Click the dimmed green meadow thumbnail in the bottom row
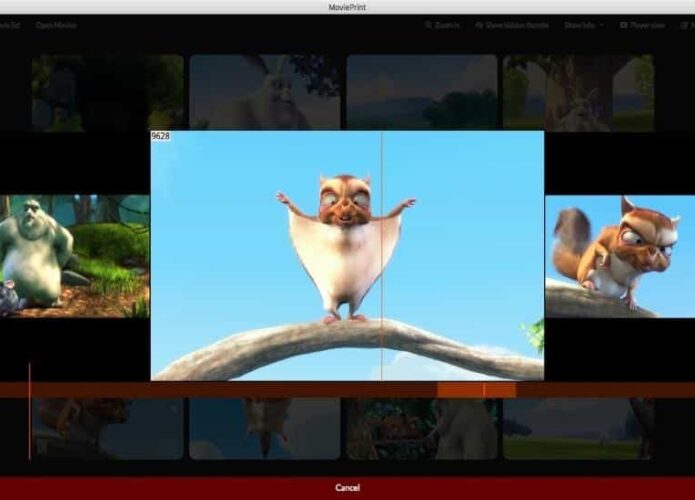 [x=578, y=429]
